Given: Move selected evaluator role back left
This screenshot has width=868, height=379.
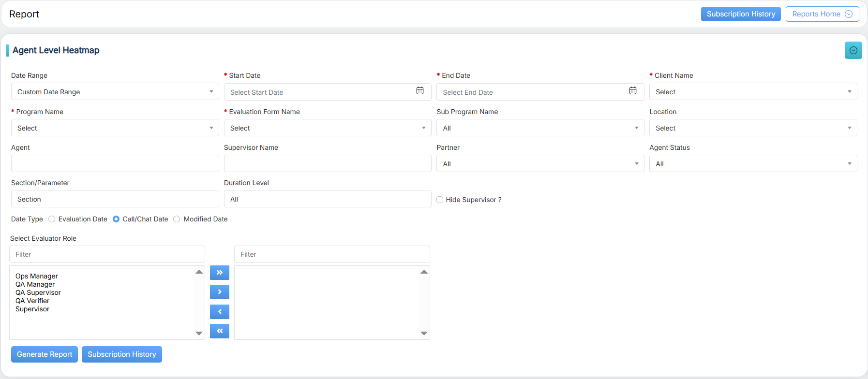Looking at the screenshot, I should [219, 312].
